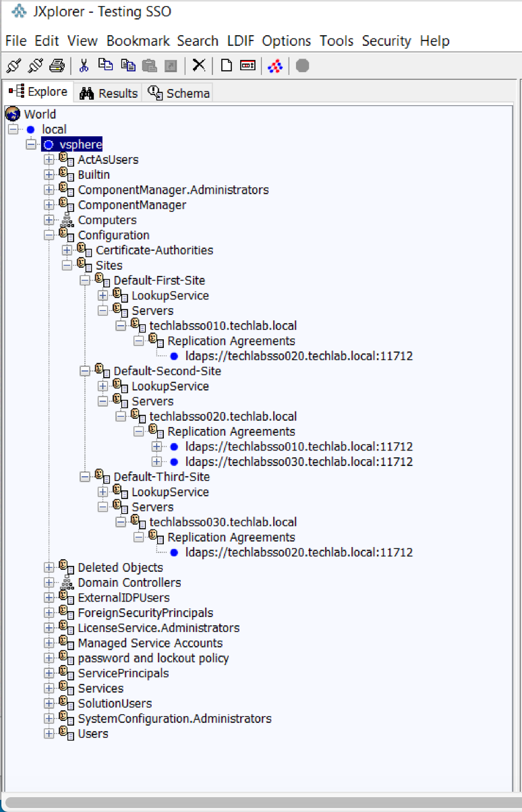Screen dimensions: 522x812
Task: Select the techlabsso020.techlab.local server entry
Action: coord(223,416)
